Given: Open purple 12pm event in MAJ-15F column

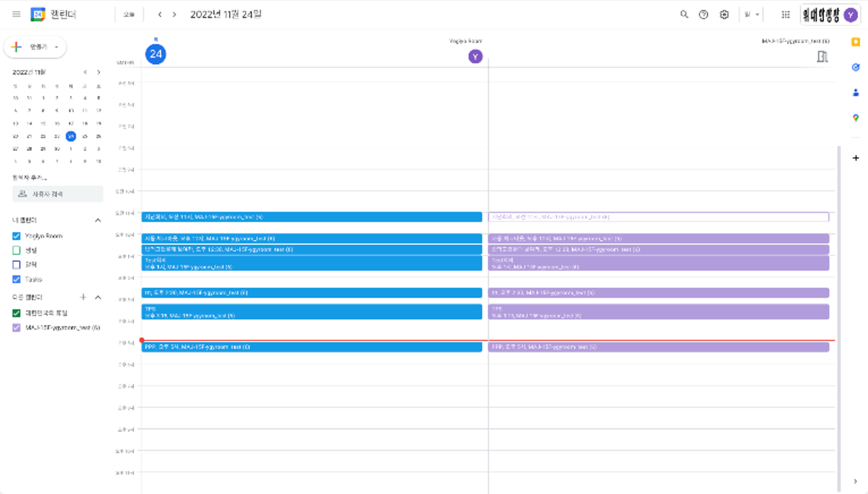Looking at the screenshot, I should pyautogui.click(x=659, y=239).
